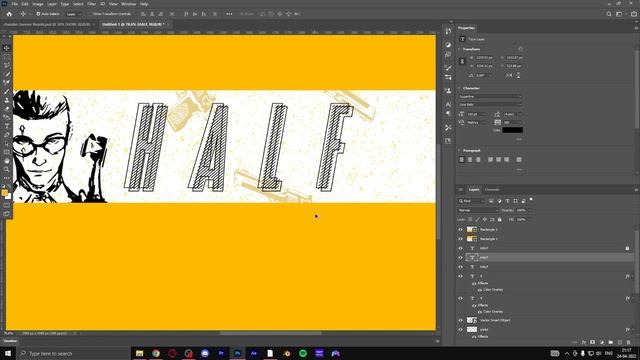Toggle the Auto-Select checkbox
640x360 pixels.
38,14
